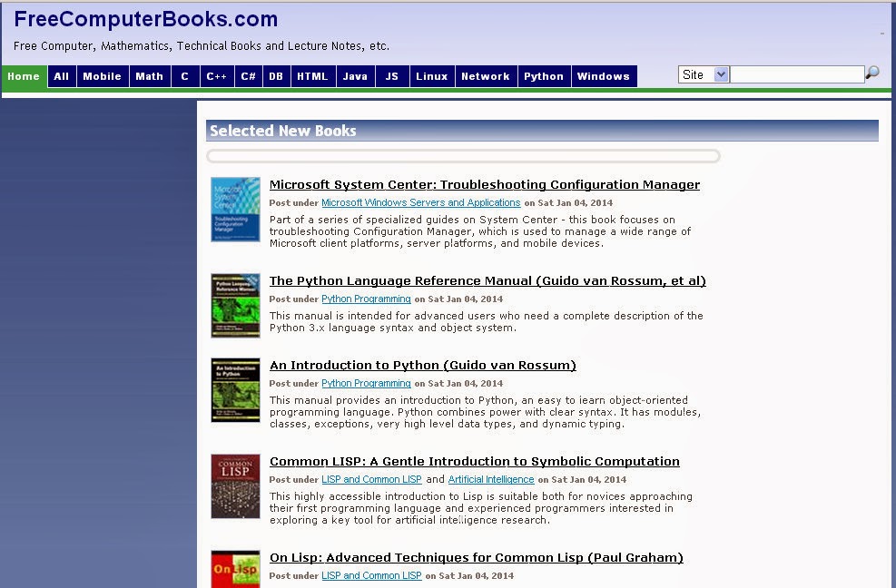The width and height of the screenshot is (896, 588).
Task: Click Python Programming link under Introduction to Python
Action: 366,384
